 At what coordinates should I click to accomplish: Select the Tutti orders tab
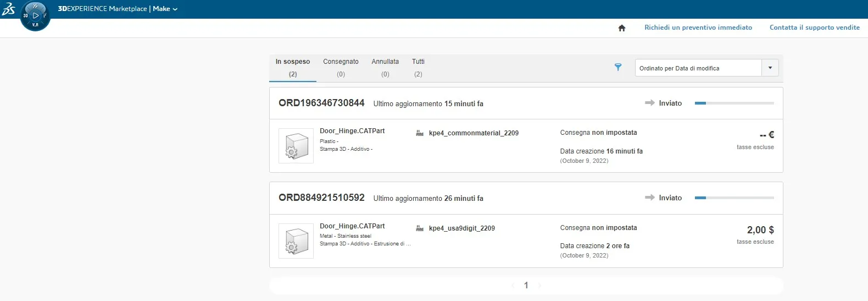pos(418,67)
